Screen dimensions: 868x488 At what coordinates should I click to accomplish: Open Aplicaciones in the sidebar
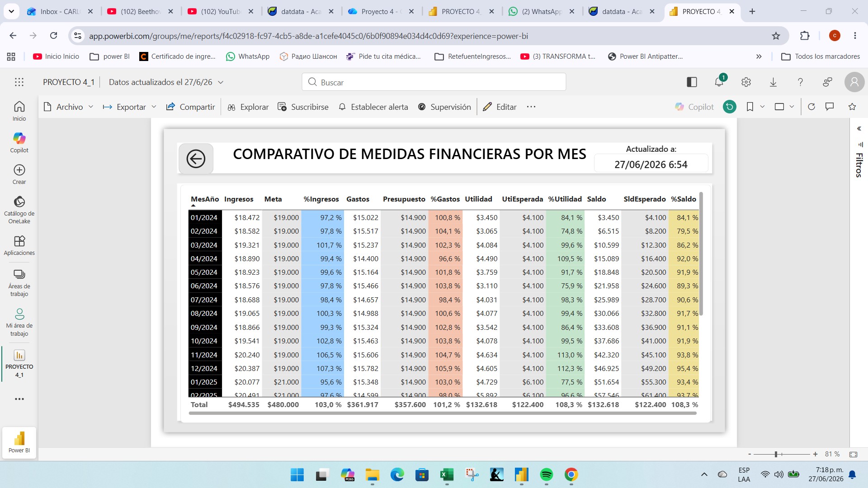19,245
